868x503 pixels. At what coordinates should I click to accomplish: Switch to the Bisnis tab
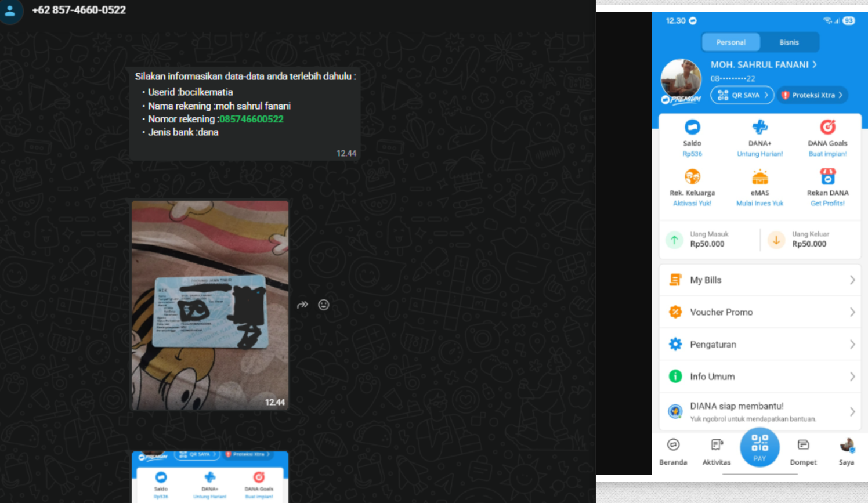click(789, 42)
